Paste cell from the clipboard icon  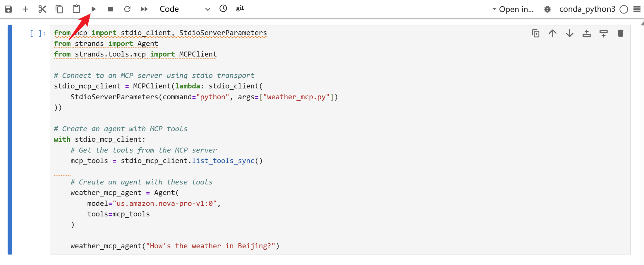point(76,9)
